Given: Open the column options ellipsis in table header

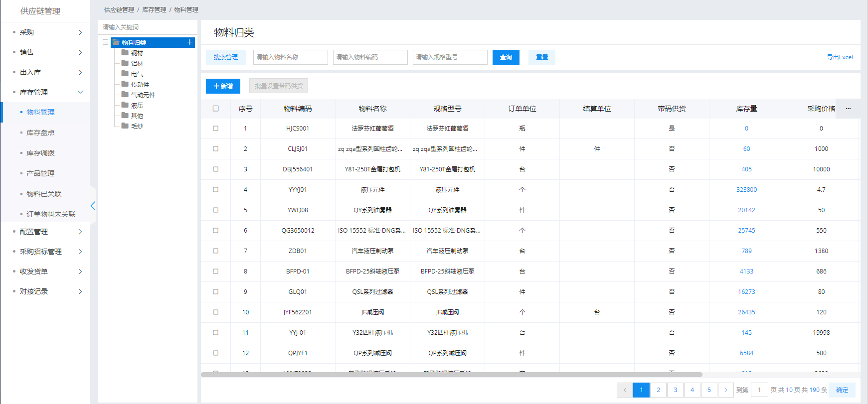Looking at the screenshot, I should [x=848, y=109].
